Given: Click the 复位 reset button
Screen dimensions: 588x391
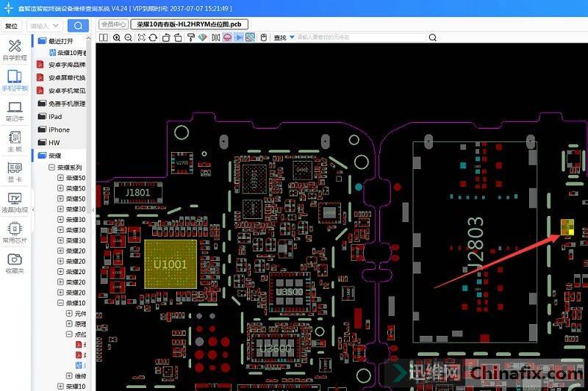Looking at the screenshot, I should coord(11,25).
